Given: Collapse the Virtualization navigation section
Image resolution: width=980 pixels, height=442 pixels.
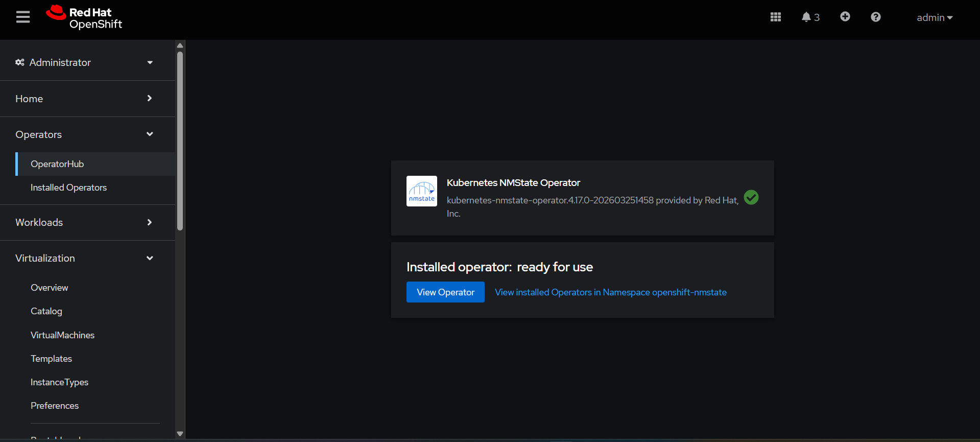Looking at the screenshot, I should point(84,258).
